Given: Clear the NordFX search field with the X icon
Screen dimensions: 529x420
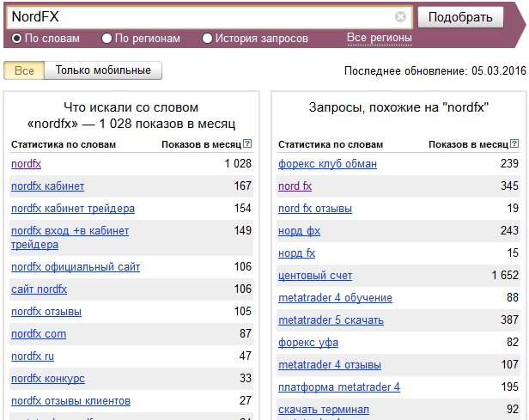Looking at the screenshot, I should pyautogui.click(x=400, y=16).
